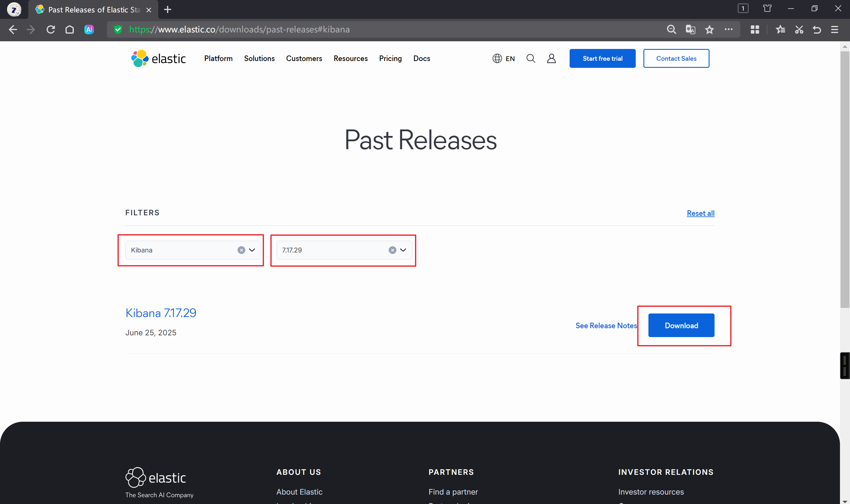
Task: Click the About Elastic footer link
Action: (300, 492)
